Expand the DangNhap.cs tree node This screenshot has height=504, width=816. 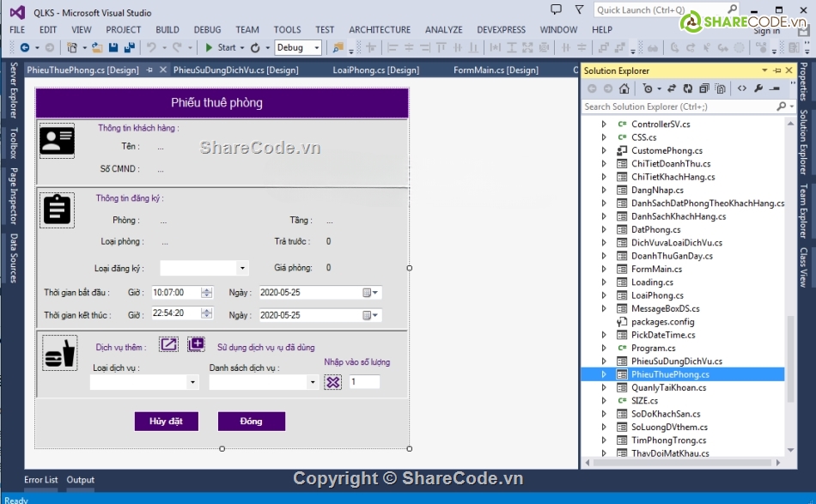604,190
